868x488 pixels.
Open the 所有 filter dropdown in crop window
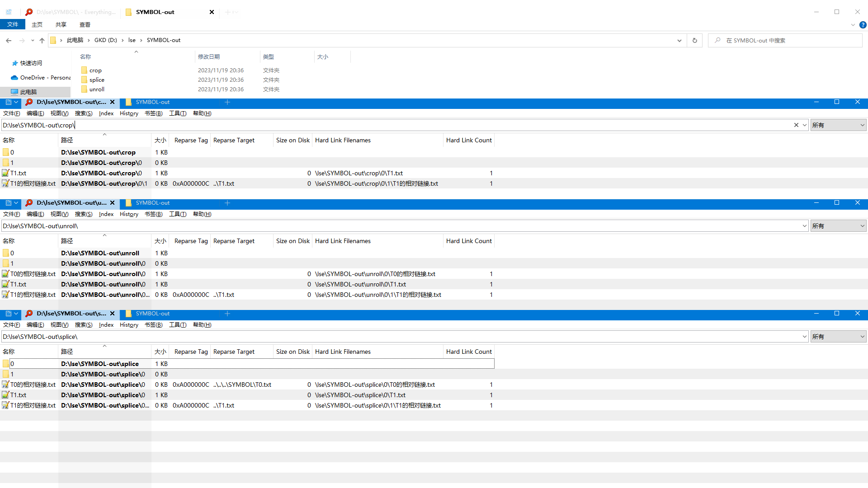[x=838, y=125]
